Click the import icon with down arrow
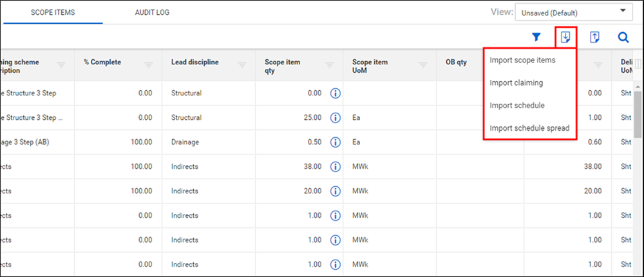Viewport: 644px width, 277px height. (x=565, y=37)
